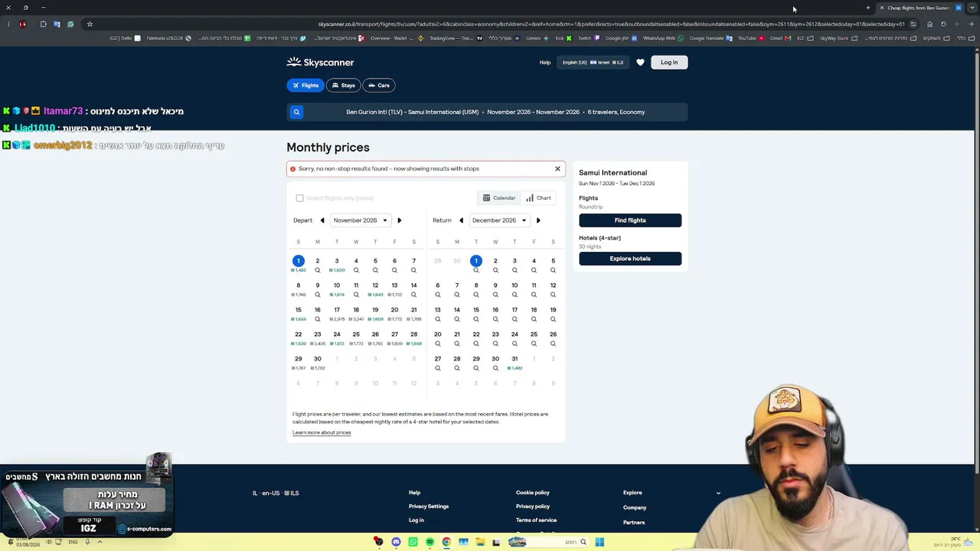
Task: Open footer Privacy Settings link
Action: point(429,507)
